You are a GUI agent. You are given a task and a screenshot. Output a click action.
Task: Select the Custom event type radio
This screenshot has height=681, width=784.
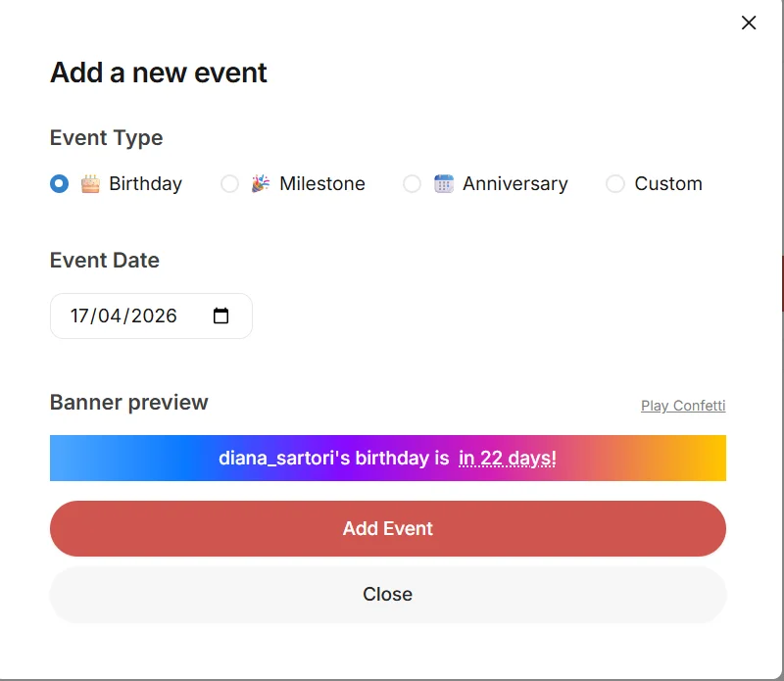click(615, 183)
